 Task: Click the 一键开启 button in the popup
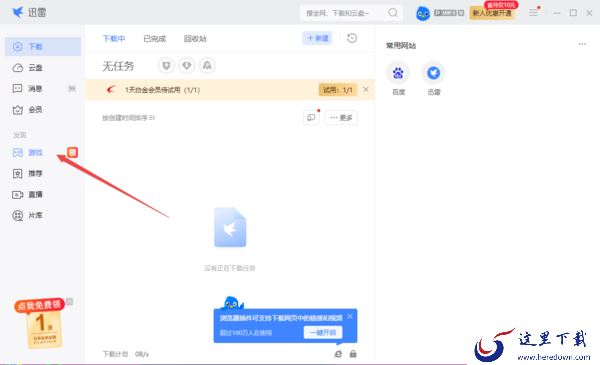(323, 332)
